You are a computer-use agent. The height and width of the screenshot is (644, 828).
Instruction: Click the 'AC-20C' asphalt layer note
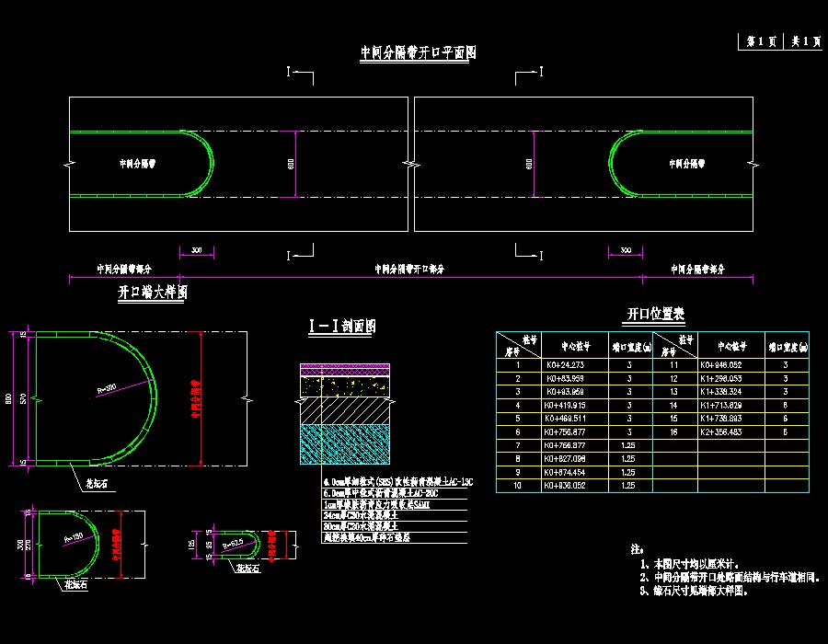(x=381, y=493)
